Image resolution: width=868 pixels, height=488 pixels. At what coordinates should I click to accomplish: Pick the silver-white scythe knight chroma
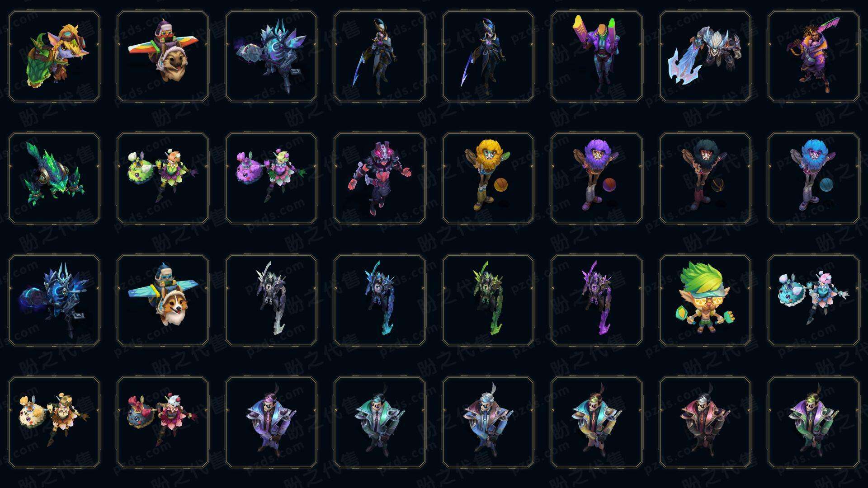click(271, 300)
